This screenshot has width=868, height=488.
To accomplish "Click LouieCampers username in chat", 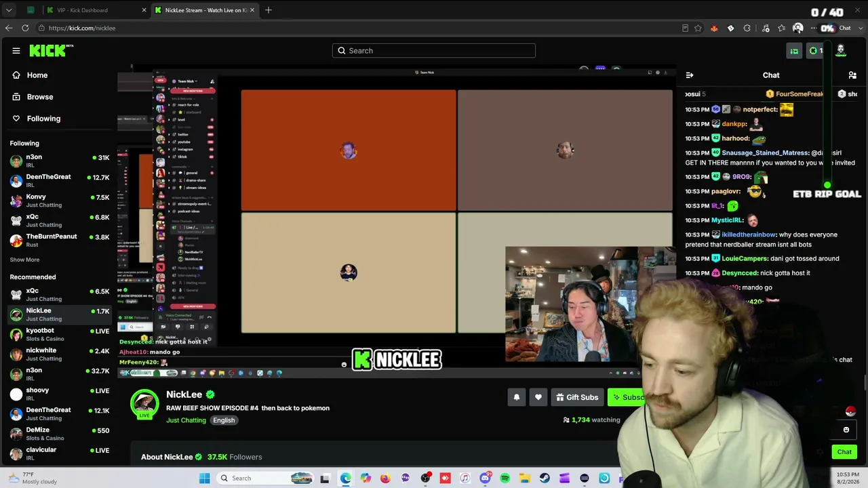I will click(x=745, y=258).
